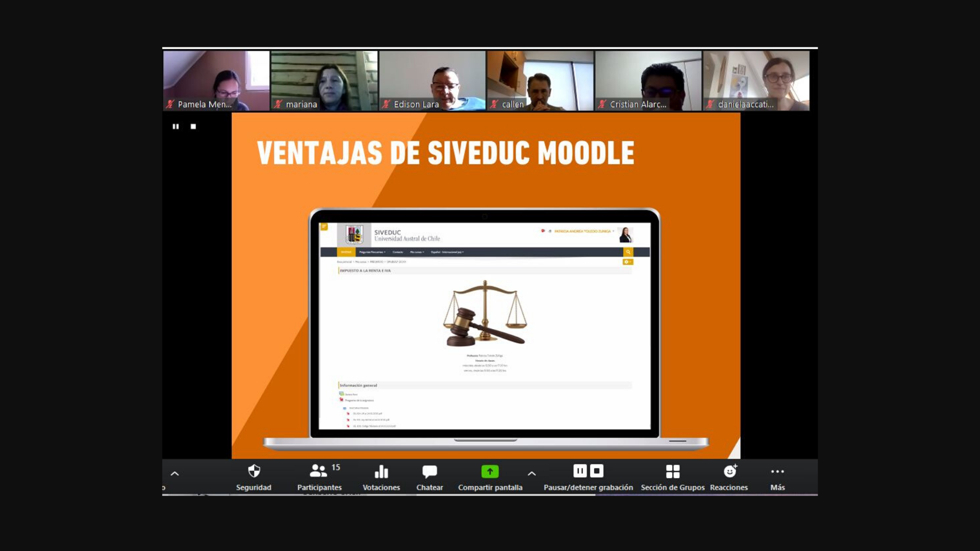Open the Votaciones polls icon
Screen dimensions: 980x551
(381, 471)
